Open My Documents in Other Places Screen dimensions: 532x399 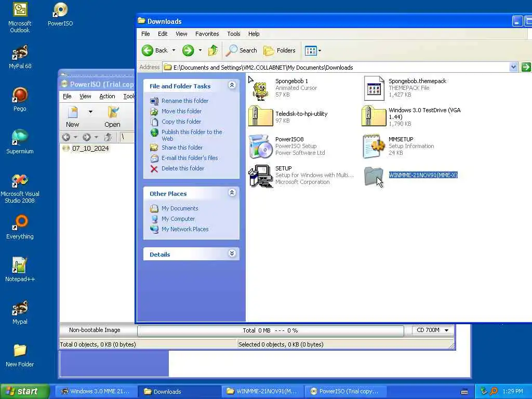180,208
